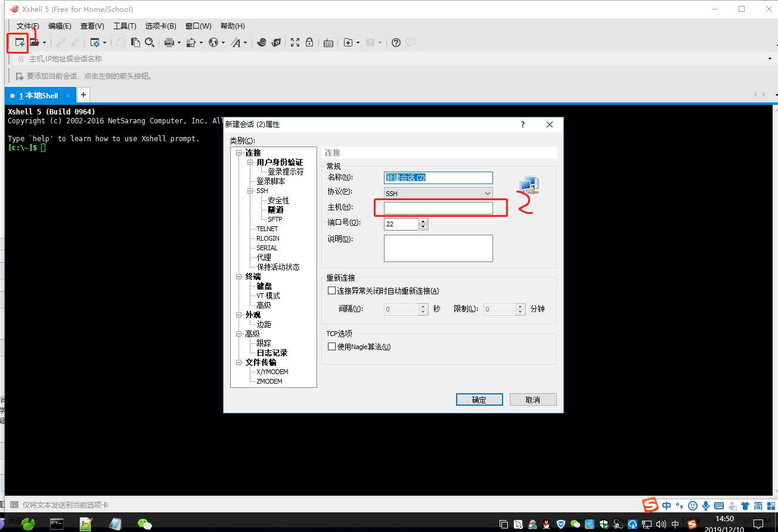Click the Paste clipboard toolbar icon
Viewport: 778px width, 532px height.
[135, 42]
